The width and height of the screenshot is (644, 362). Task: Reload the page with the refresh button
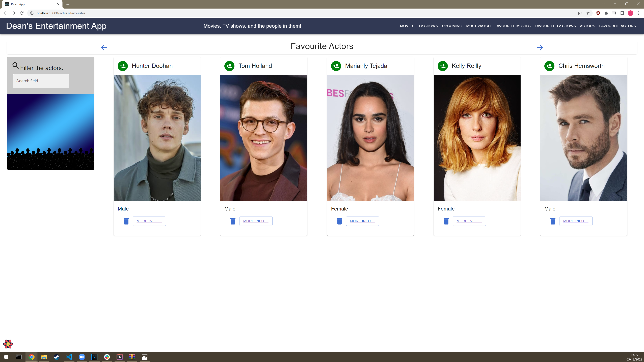[x=22, y=13]
